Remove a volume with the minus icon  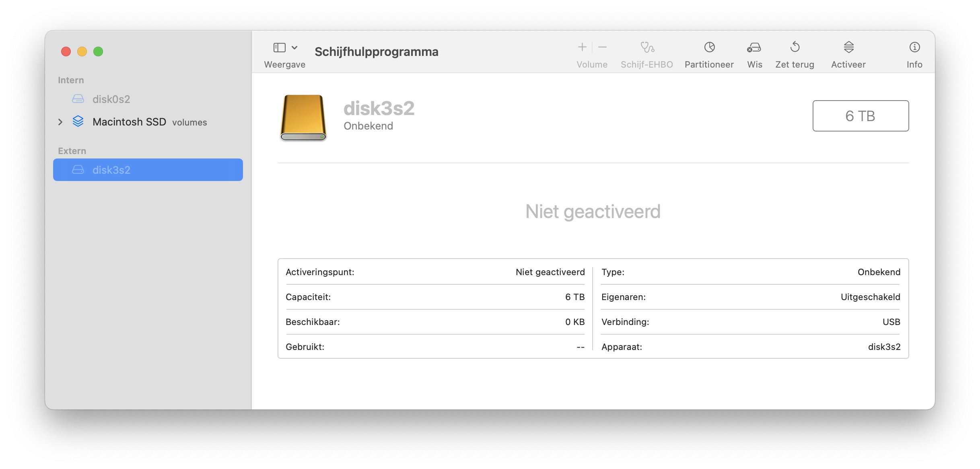click(x=602, y=47)
